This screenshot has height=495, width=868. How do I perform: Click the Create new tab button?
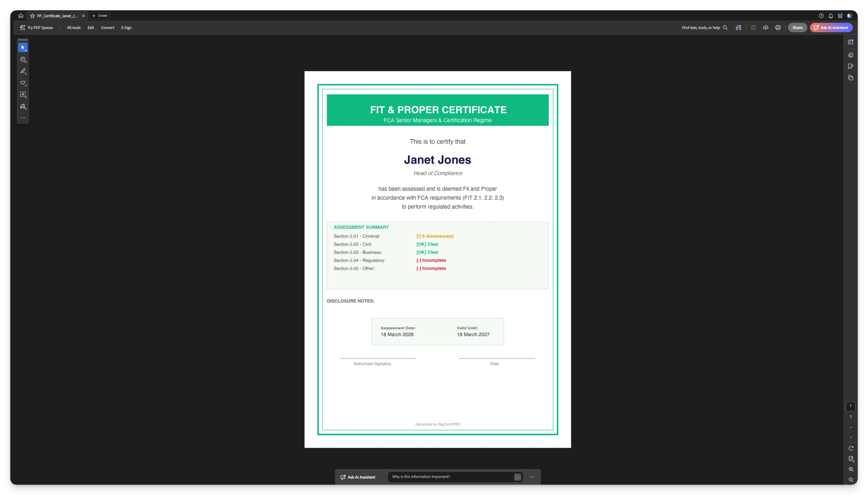click(x=100, y=16)
